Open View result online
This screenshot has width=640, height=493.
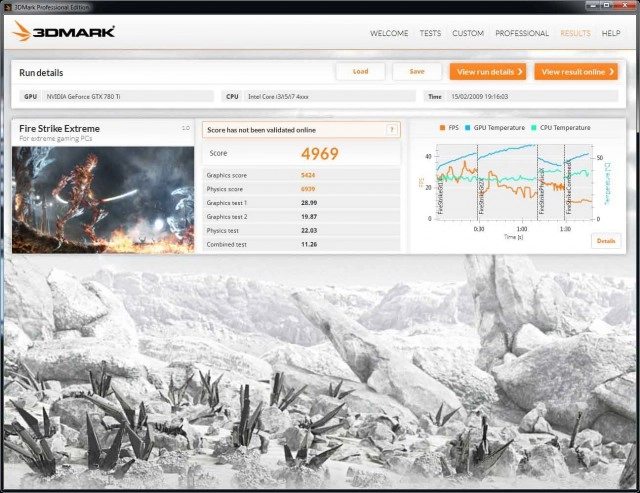pyautogui.click(x=576, y=72)
